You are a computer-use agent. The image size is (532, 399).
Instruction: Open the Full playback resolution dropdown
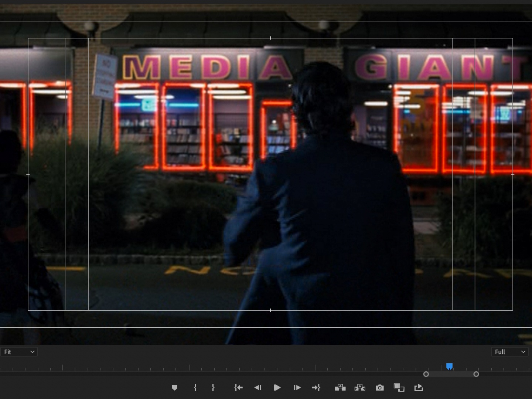tap(509, 352)
